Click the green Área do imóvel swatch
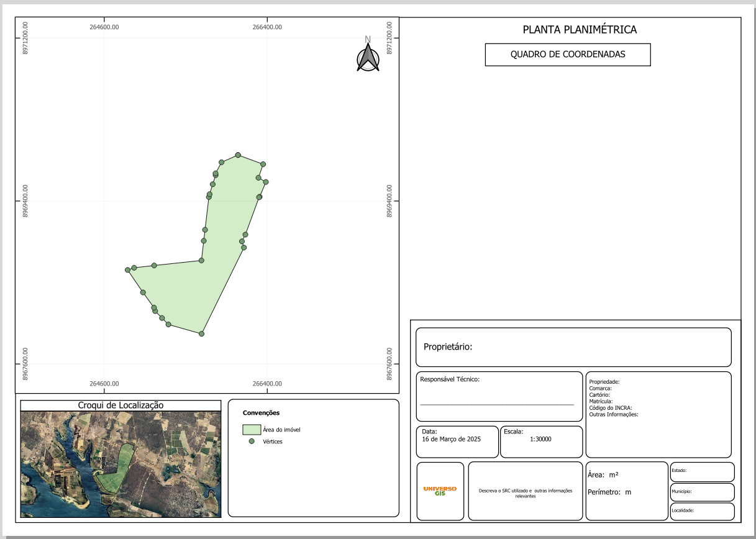 coord(251,429)
